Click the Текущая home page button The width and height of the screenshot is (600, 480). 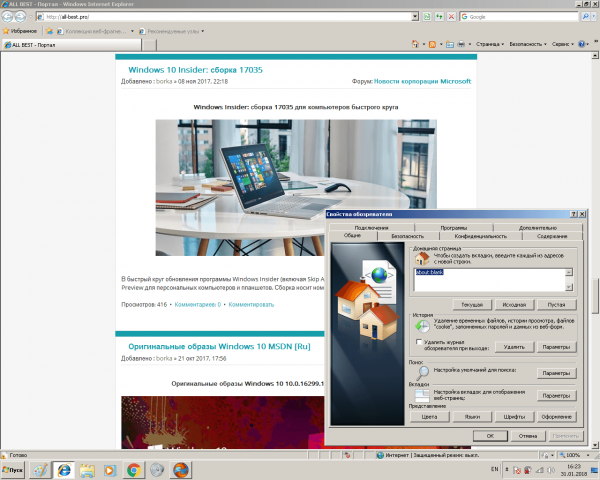(472, 305)
